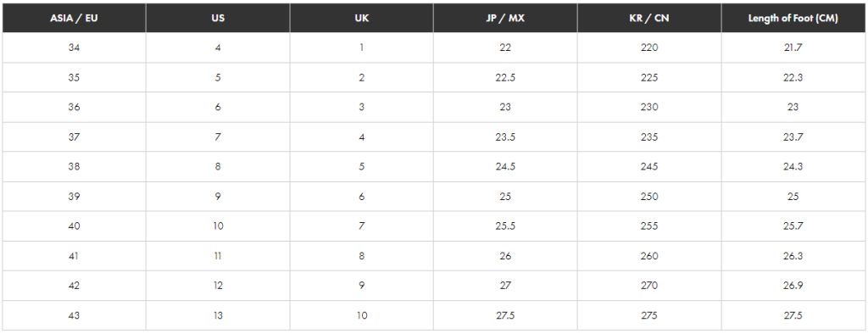Click the UK column header

tap(361, 19)
